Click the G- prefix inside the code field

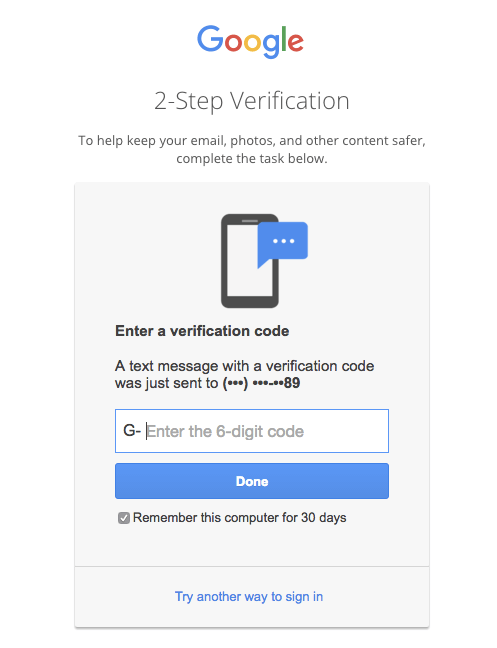(132, 431)
